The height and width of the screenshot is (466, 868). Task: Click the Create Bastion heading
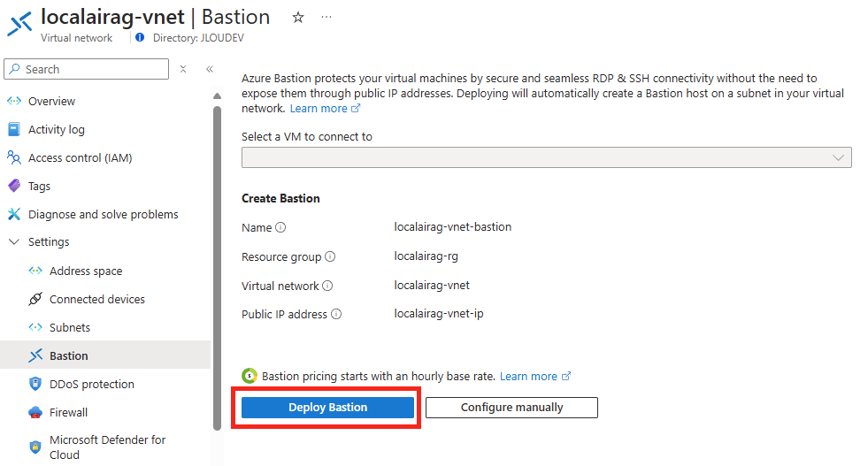pyautogui.click(x=280, y=199)
